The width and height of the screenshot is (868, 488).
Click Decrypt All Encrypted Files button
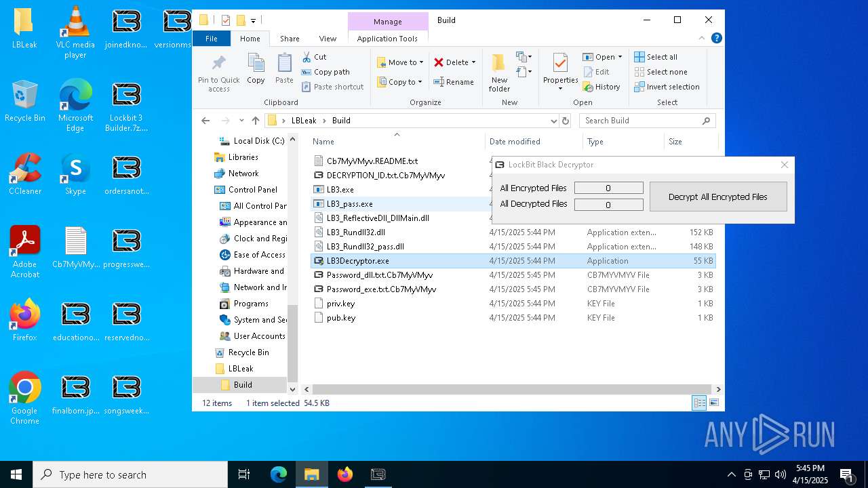pyautogui.click(x=718, y=197)
